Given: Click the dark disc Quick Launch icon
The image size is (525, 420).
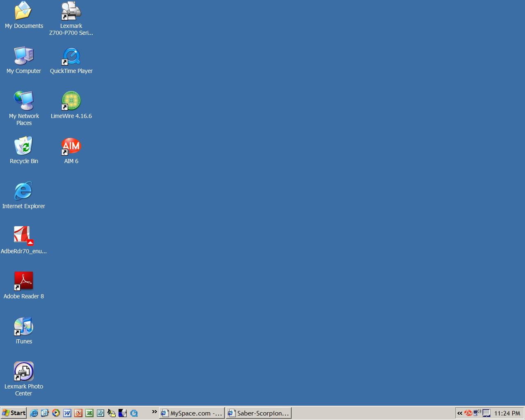Looking at the screenshot, I should (x=123, y=413).
